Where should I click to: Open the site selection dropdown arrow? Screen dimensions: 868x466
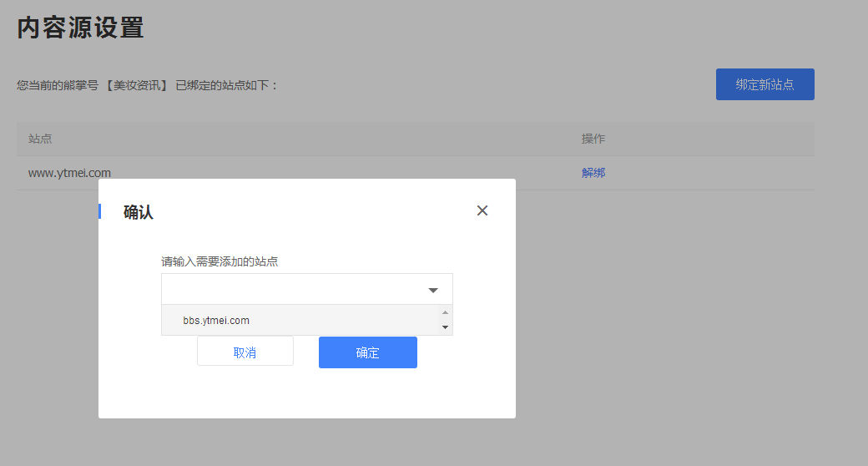433,291
